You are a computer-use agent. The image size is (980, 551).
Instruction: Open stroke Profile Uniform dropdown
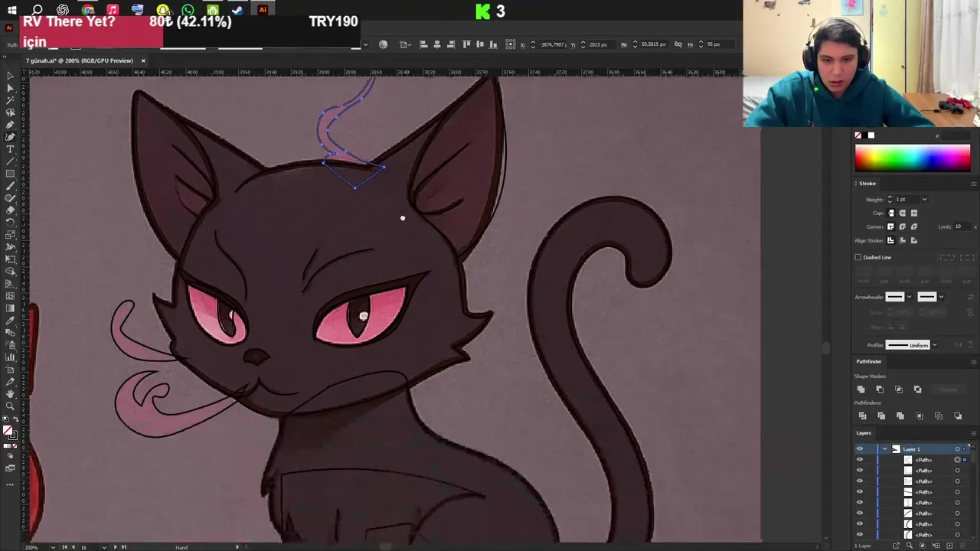click(934, 345)
